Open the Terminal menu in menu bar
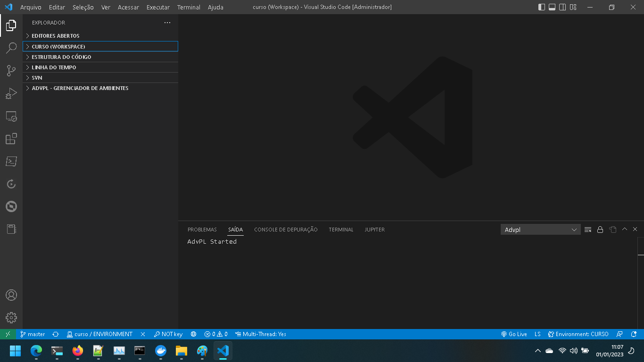 tap(189, 7)
